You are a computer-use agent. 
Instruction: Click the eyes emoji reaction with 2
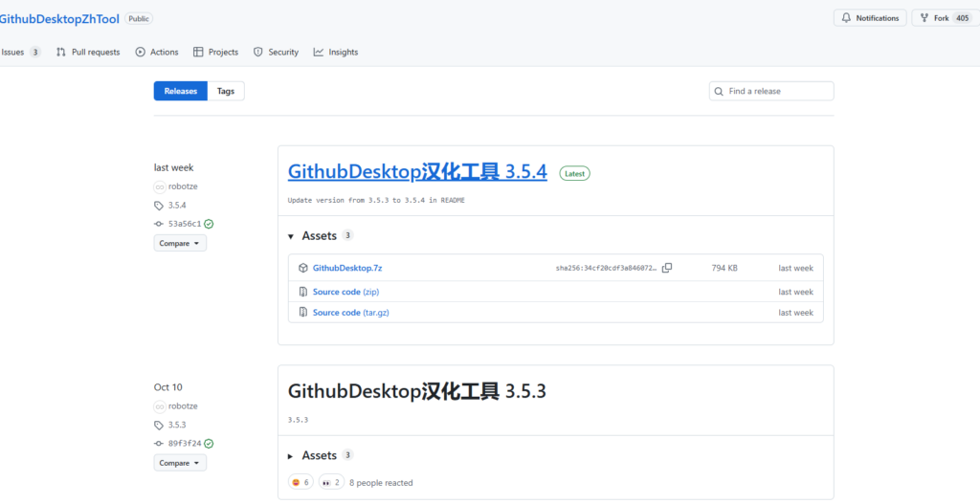[x=332, y=482]
